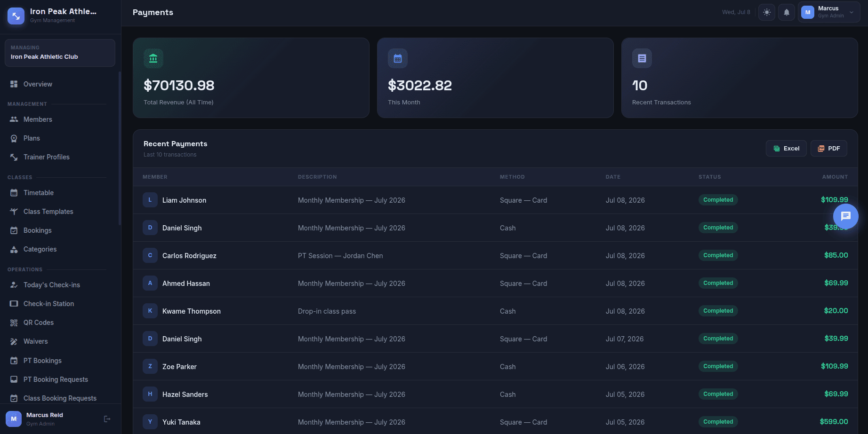The height and width of the screenshot is (434, 868).
Task: Toggle the light/dark theme sun icon
Action: pyautogui.click(x=767, y=12)
